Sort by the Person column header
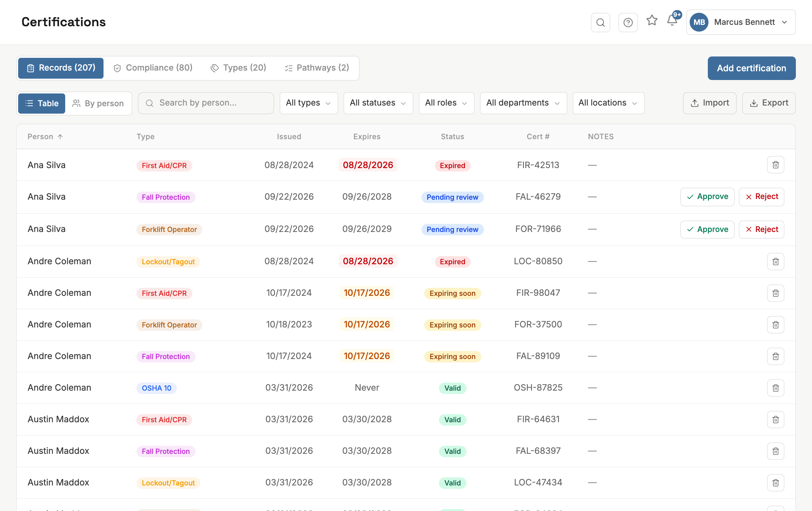Image resolution: width=812 pixels, height=511 pixels. pyautogui.click(x=45, y=136)
